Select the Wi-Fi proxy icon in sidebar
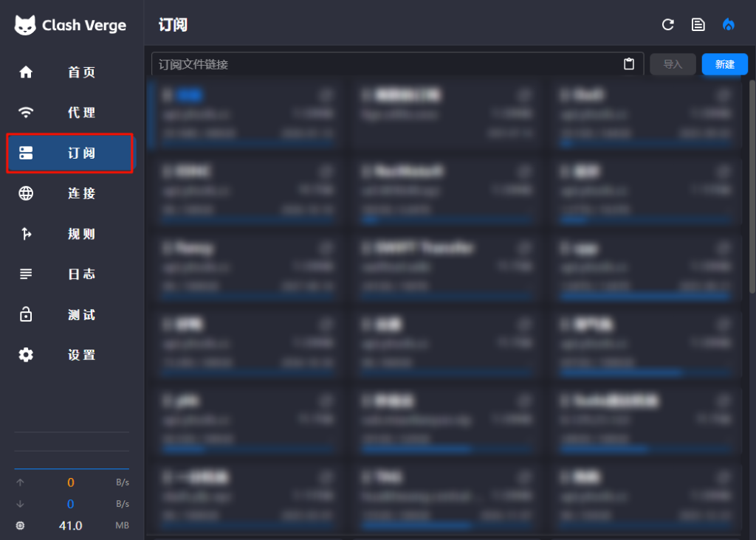 pos(25,112)
